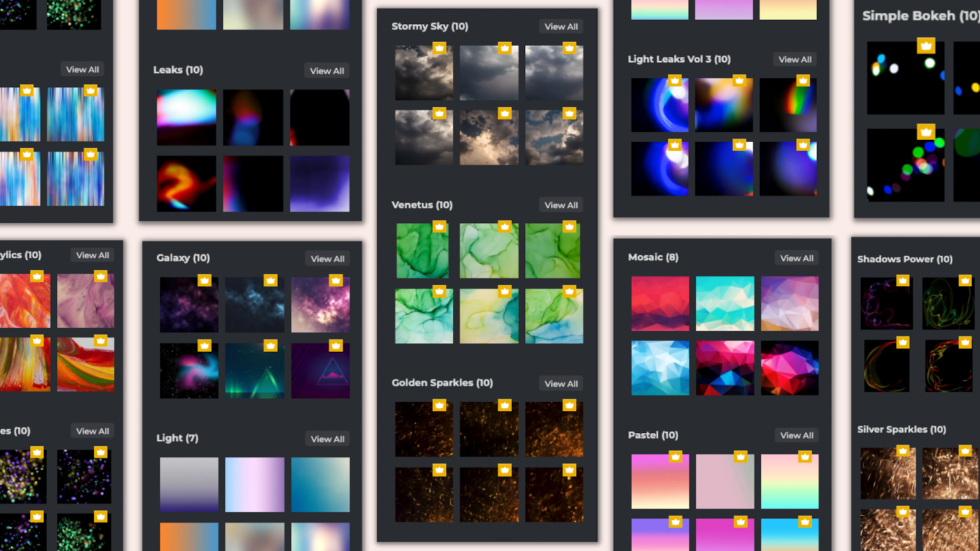Click the Pastel (10) heading
Screen dimensions: 980x551
click(x=653, y=435)
